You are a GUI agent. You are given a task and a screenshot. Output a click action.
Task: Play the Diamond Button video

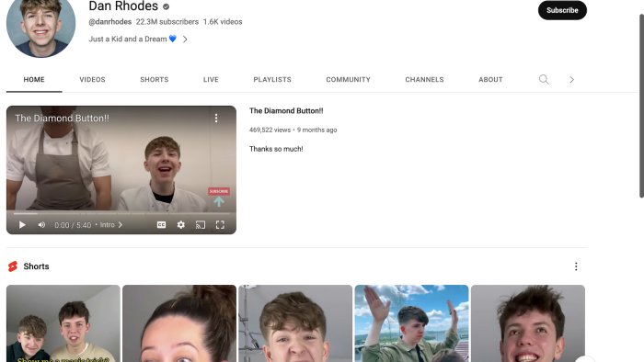coord(22,225)
